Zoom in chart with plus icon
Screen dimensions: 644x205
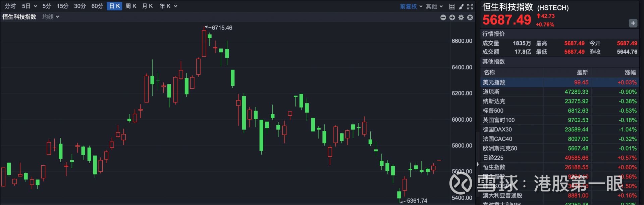coord(452,17)
